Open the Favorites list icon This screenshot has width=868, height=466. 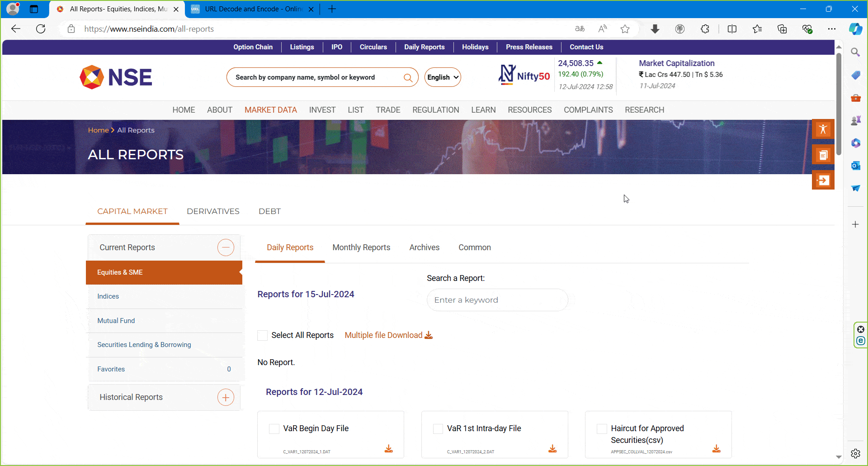pos(757,29)
